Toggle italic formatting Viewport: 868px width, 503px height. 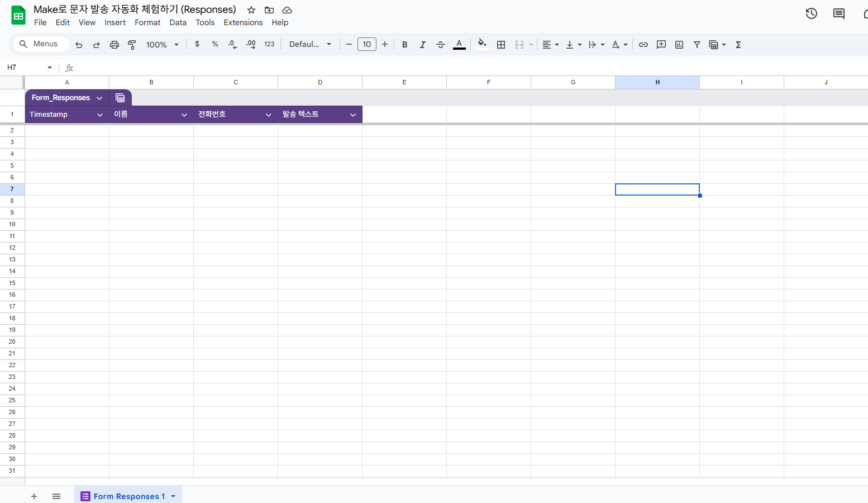(423, 45)
